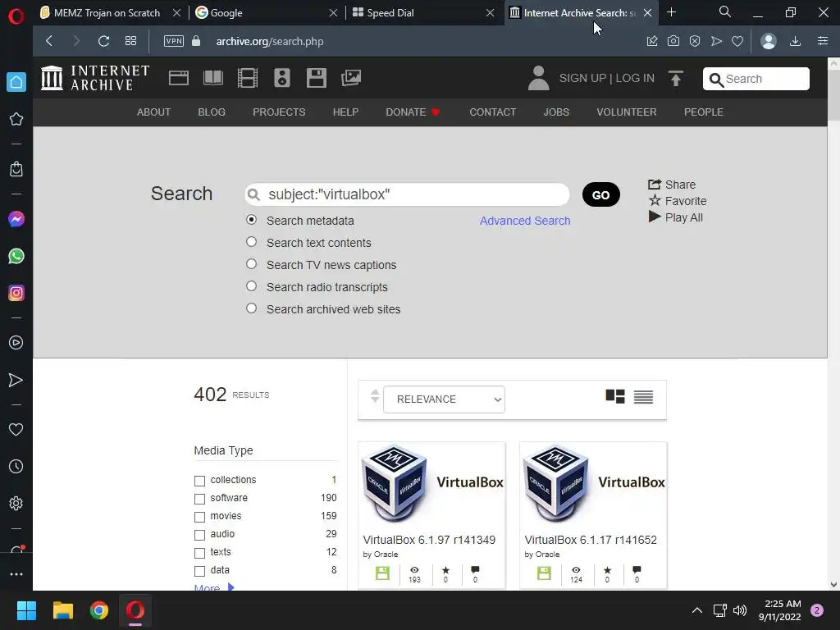Open Opera sidebar Instagram icon

(x=16, y=293)
